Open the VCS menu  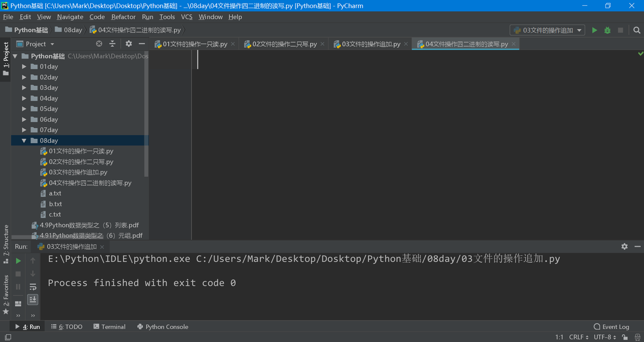click(186, 17)
